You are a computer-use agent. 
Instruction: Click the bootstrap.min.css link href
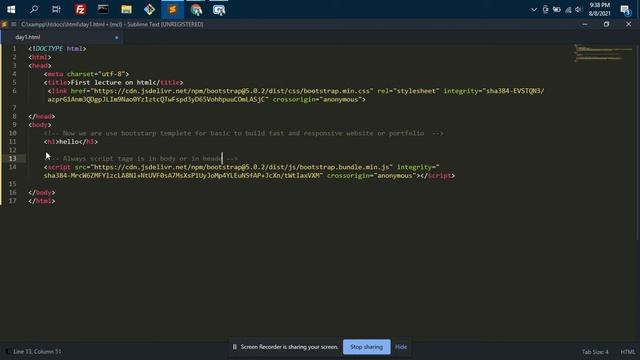tap(232, 91)
